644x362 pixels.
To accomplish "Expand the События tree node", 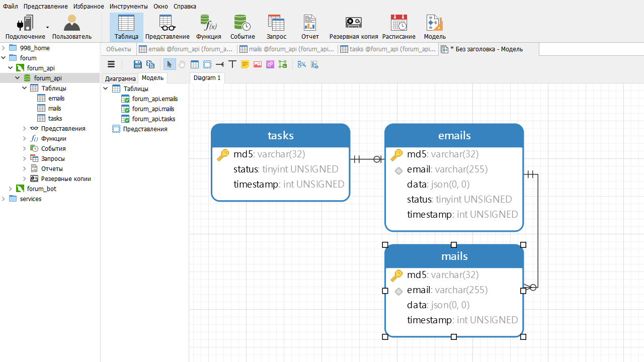I will click(x=25, y=148).
